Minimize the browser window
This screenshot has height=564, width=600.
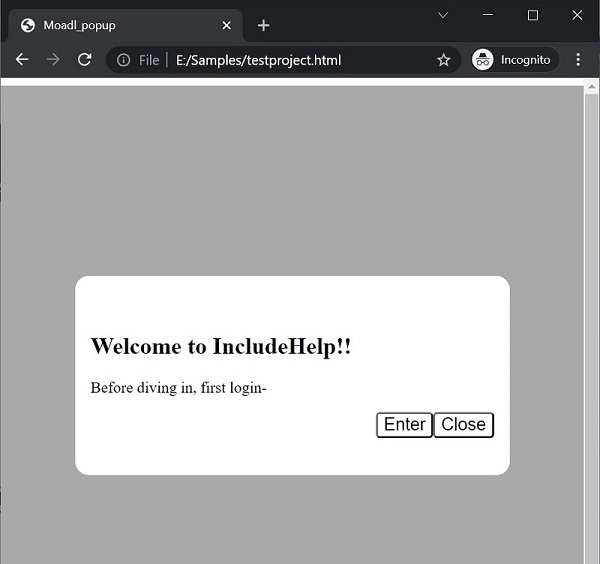488,15
